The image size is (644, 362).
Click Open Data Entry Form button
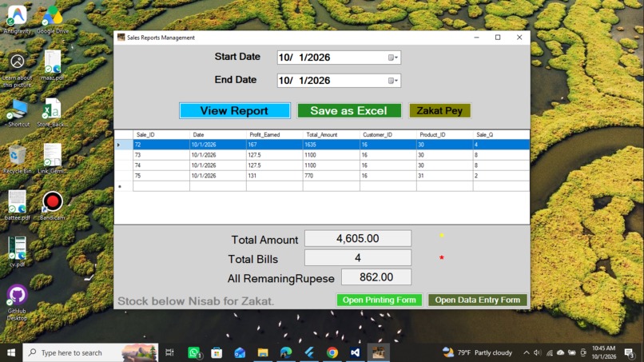477,300
